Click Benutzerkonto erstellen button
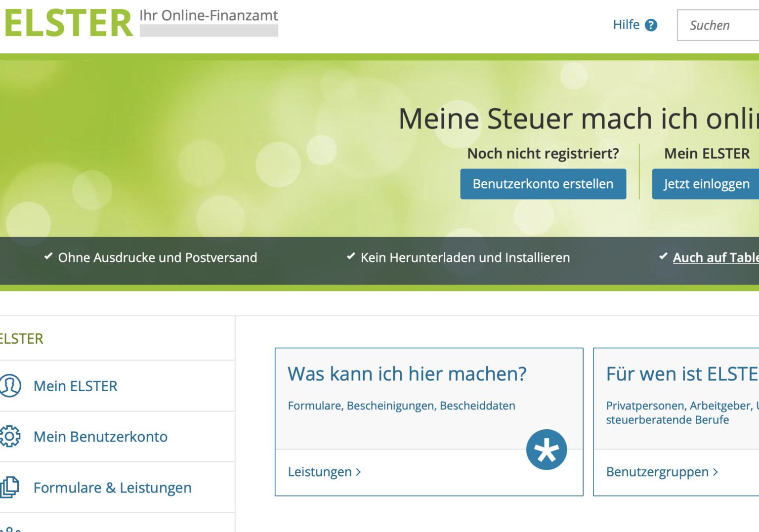Screen dimensions: 759x532 [543, 184]
